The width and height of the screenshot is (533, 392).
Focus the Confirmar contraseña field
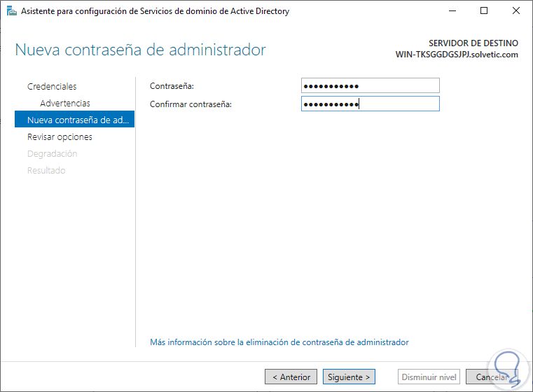click(x=371, y=104)
